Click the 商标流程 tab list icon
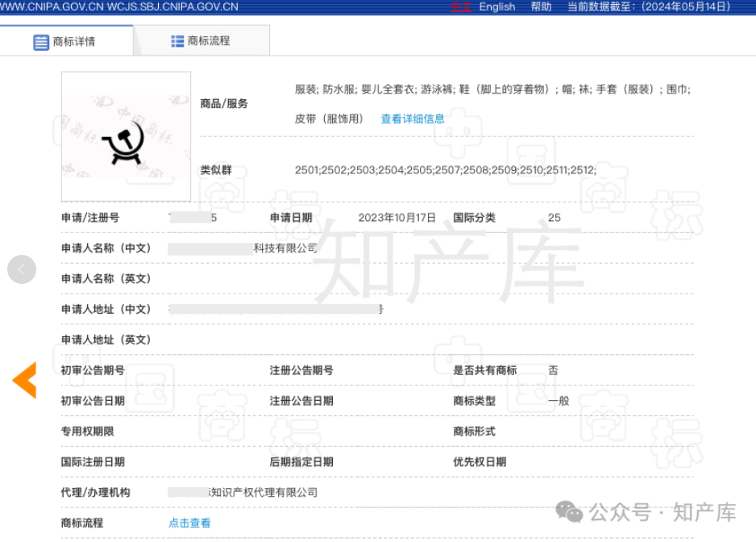The width and height of the screenshot is (756, 542). tap(177, 41)
